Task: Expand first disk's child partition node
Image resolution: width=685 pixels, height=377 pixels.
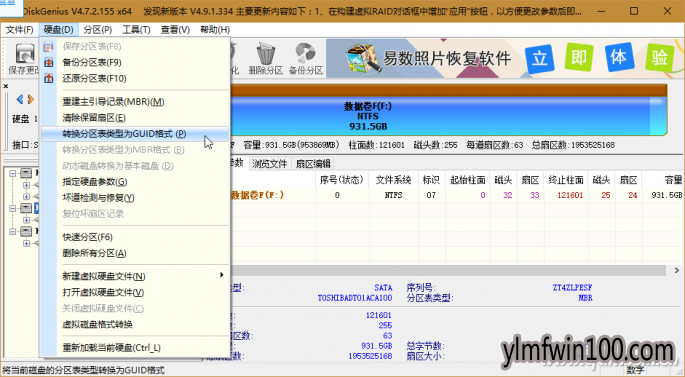Action: (x=27, y=185)
